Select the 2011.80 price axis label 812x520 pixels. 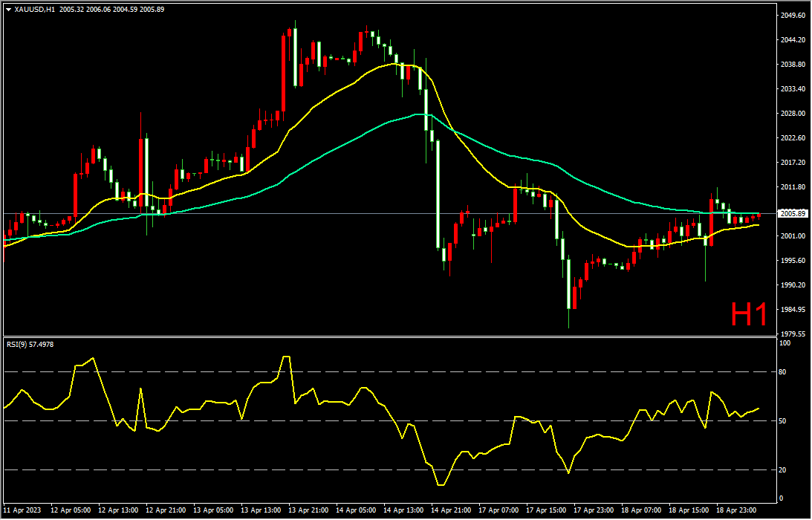click(x=793, y=186)
